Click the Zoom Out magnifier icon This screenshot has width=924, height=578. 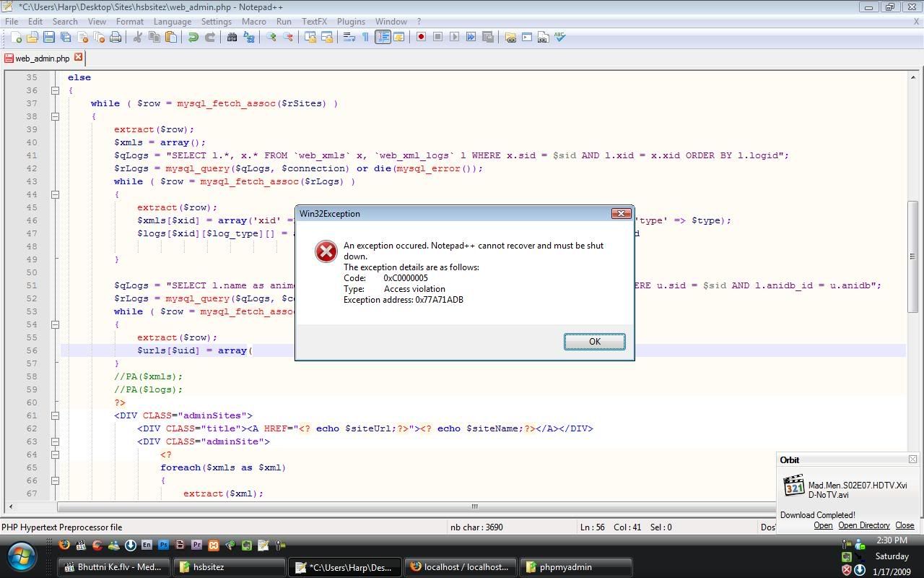[x=288, y=37]
